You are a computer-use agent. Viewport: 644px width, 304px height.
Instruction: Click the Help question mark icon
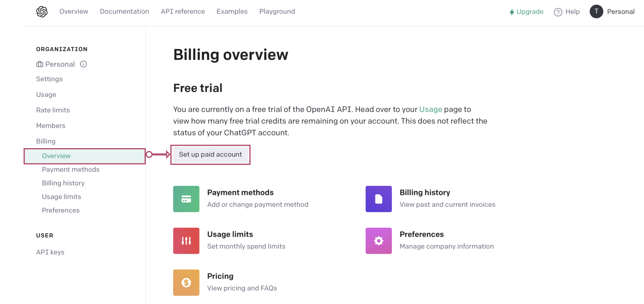pos(558,12)
